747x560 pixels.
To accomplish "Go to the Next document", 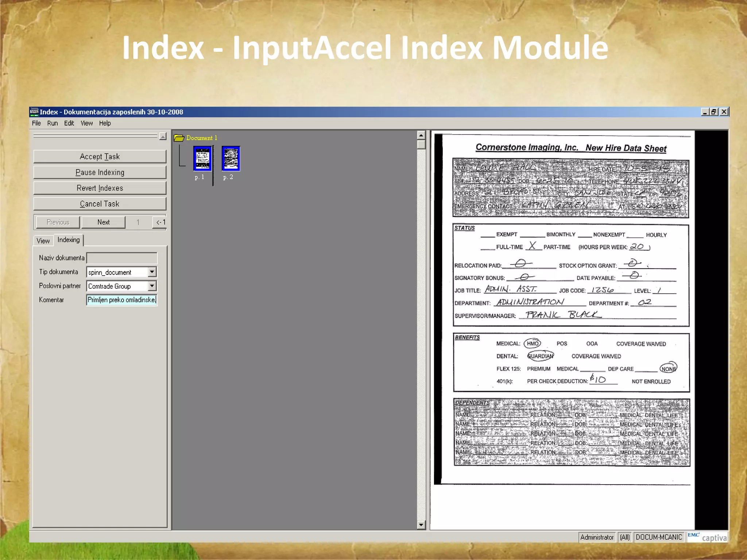I will 103,222.
